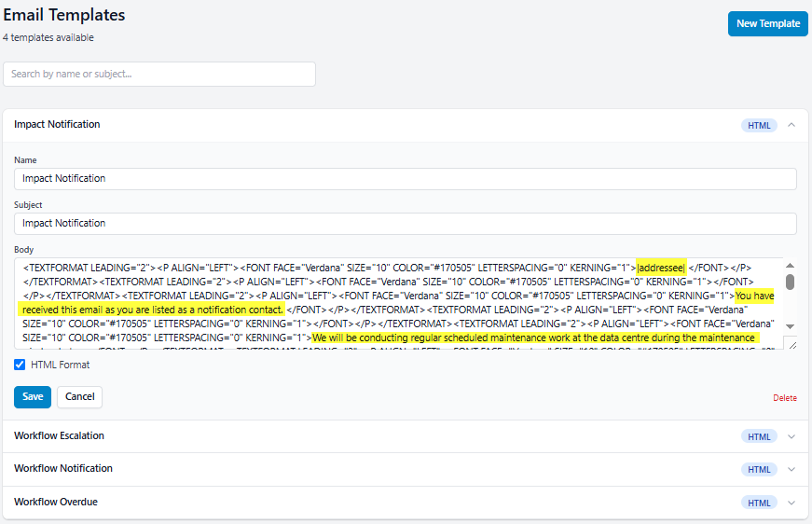The height and width of the screenshot is (524, 812).
Task: Collapse the Impact Notification template
Action: click(x=791, y=125)
